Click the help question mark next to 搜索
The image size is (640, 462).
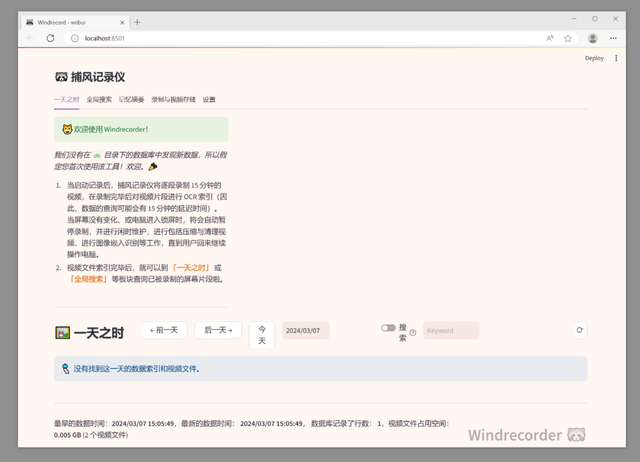413,333
